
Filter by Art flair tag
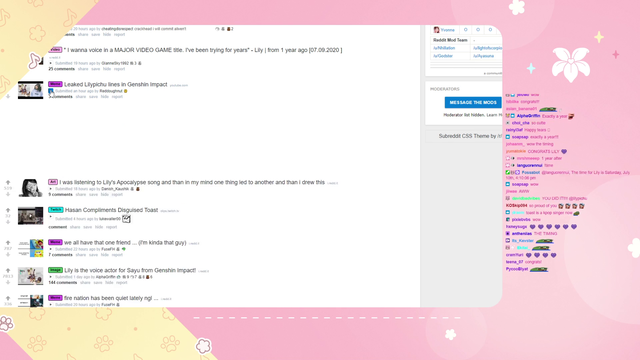(53, 182)
